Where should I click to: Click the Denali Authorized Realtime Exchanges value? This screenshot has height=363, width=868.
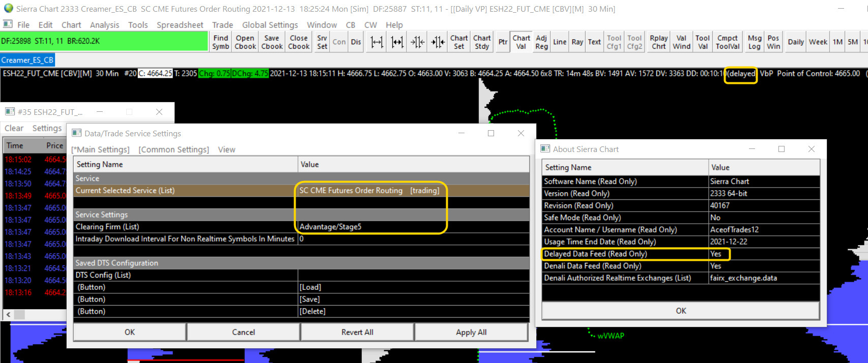[x=764, y=278]
